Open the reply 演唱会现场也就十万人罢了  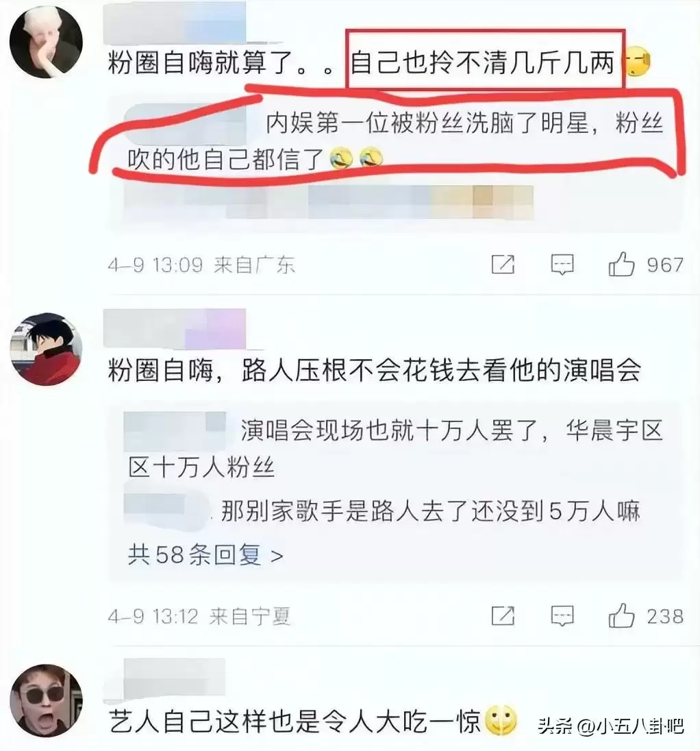395,448
